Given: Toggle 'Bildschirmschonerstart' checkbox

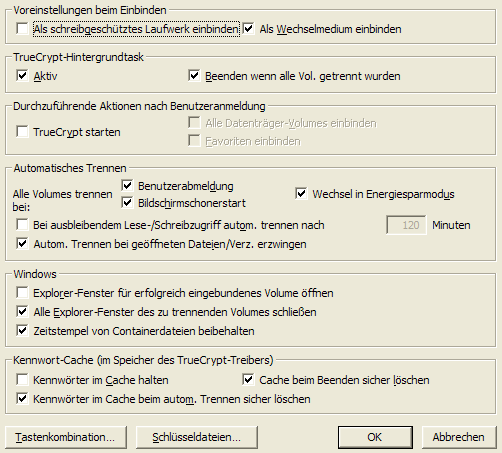Looking at the screenshot, I should point(127,203).
